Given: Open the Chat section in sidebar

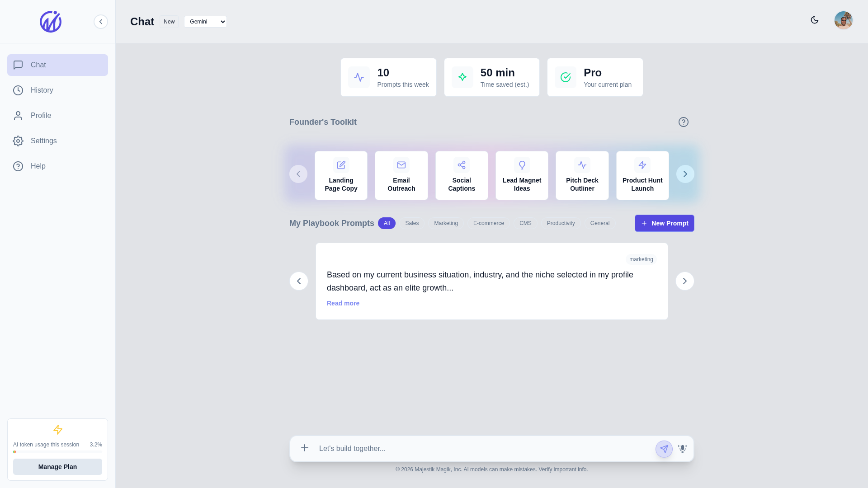Looking at the screenshot, I should [x=57, y=65].
